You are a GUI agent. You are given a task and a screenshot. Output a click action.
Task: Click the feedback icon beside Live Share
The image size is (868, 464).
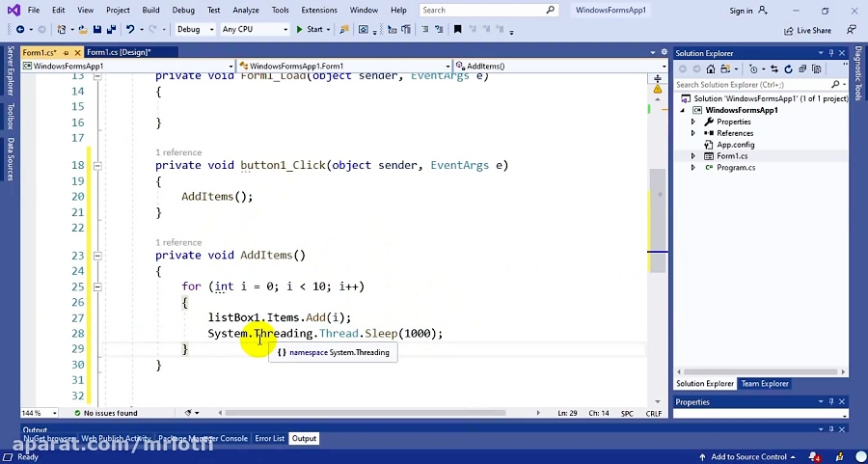pos(852,30)
